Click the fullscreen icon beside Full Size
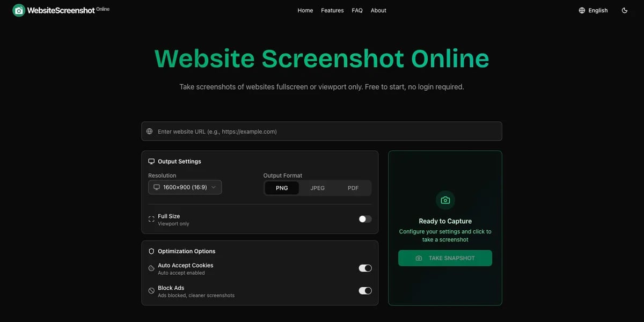Viewport: 644px width, 322px height. pyautogui.click(x=151, y=219)
